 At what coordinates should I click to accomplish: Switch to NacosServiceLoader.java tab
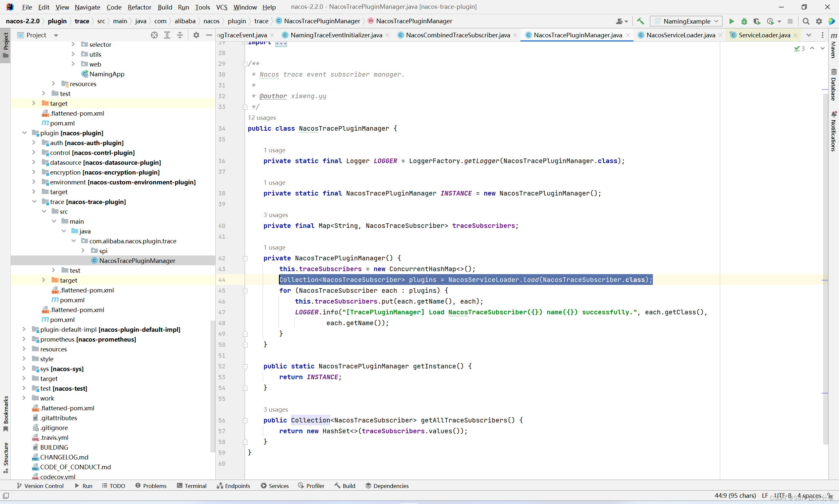pos(680,35)
